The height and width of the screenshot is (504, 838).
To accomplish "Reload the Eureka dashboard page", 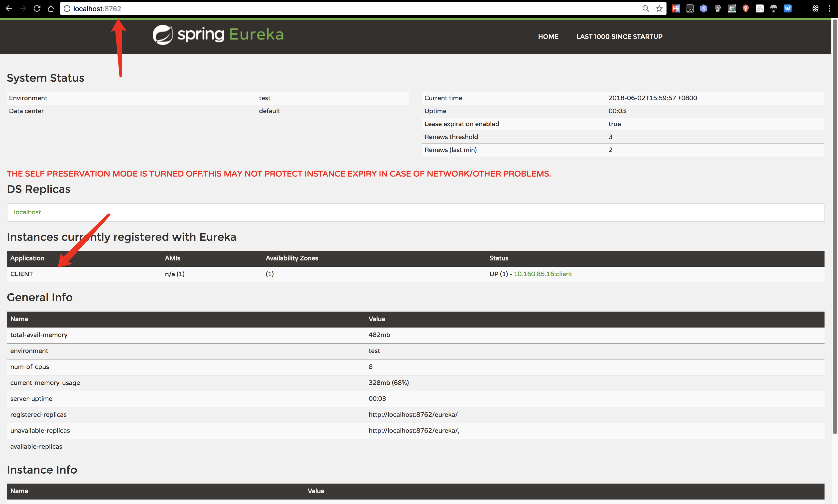I will 37,8.
